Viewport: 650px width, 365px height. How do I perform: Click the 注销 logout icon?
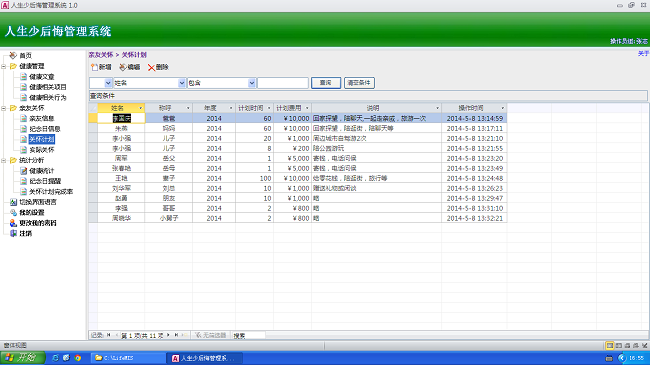pyautogui.click(x=13, y=233)
